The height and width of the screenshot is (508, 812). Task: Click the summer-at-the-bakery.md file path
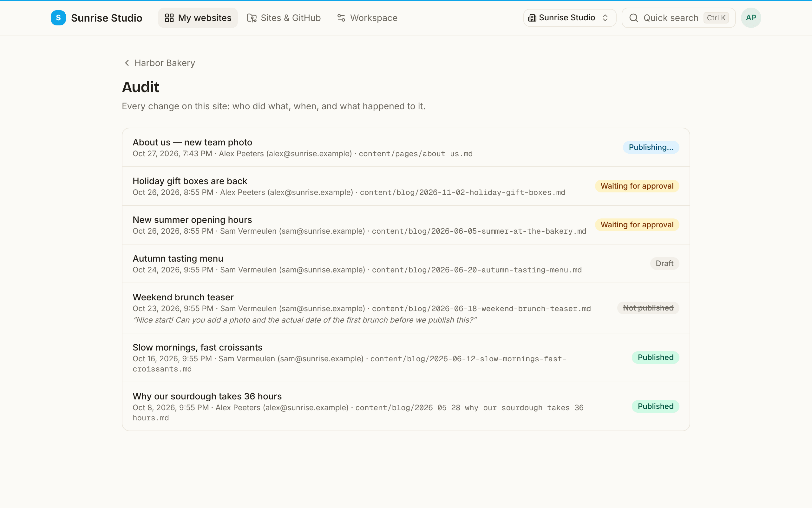point(479,231)
